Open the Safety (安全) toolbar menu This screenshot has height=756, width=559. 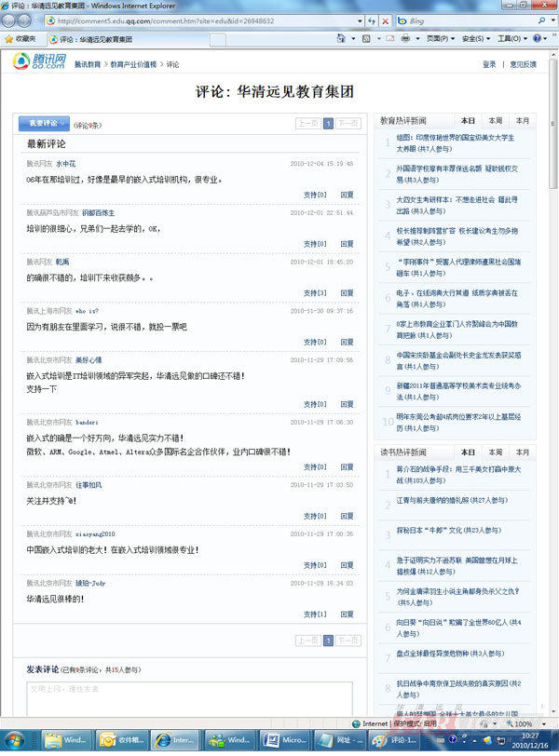pos(475,39)
